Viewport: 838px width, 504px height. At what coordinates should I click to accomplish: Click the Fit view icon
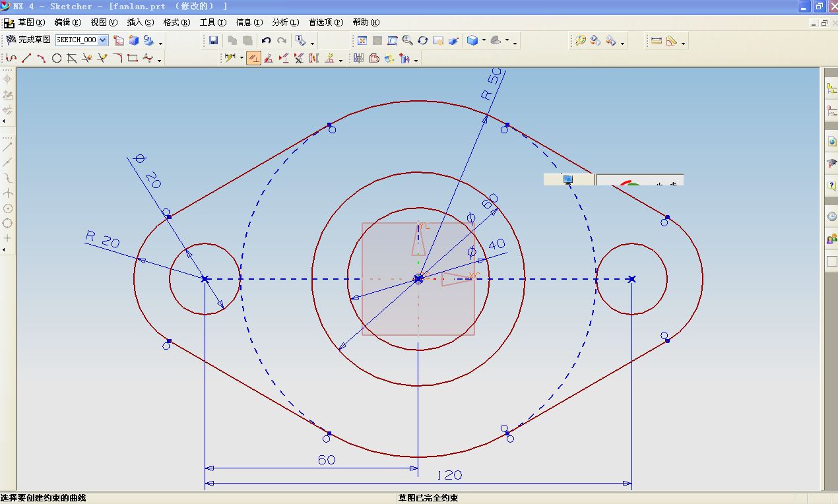(x=362, y=40)
